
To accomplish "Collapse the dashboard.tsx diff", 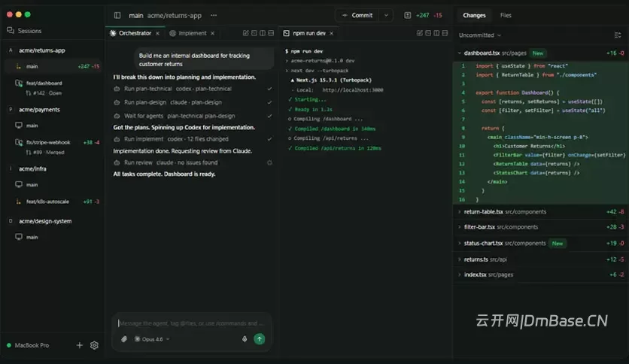I will point(459,53).
